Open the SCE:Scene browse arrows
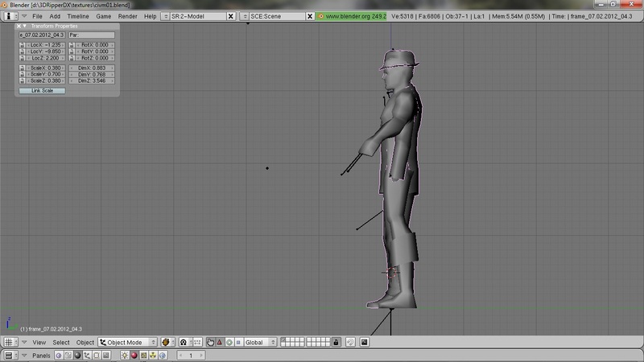 (x=245, y=16)
